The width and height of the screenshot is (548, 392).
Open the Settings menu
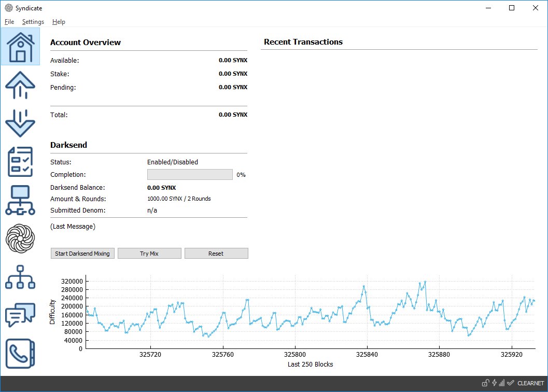pos(33,22)
